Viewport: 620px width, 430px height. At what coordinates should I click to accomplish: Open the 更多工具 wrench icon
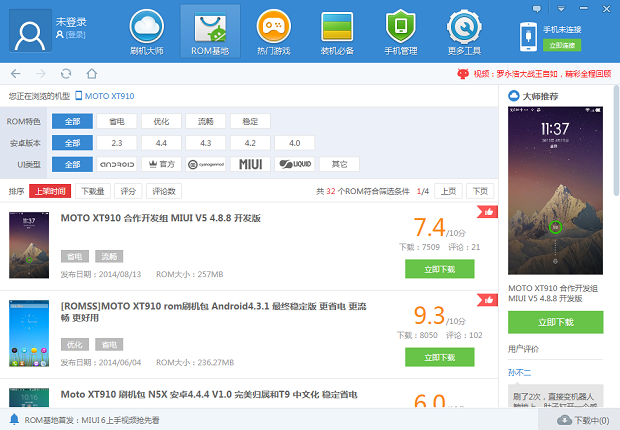pyautogui.click(x=464, y=27)
